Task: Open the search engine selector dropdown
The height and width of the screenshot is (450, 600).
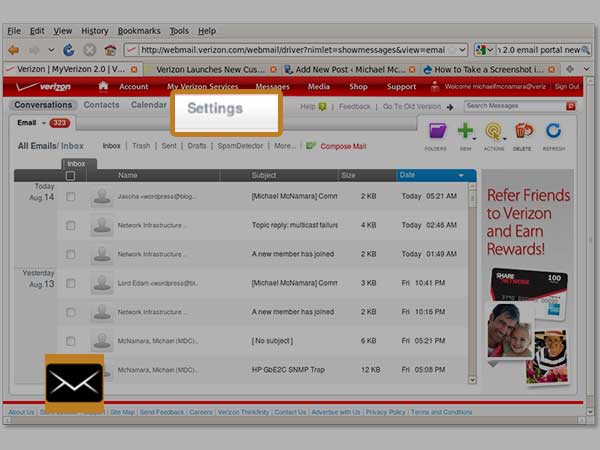Action: point(490,50)
